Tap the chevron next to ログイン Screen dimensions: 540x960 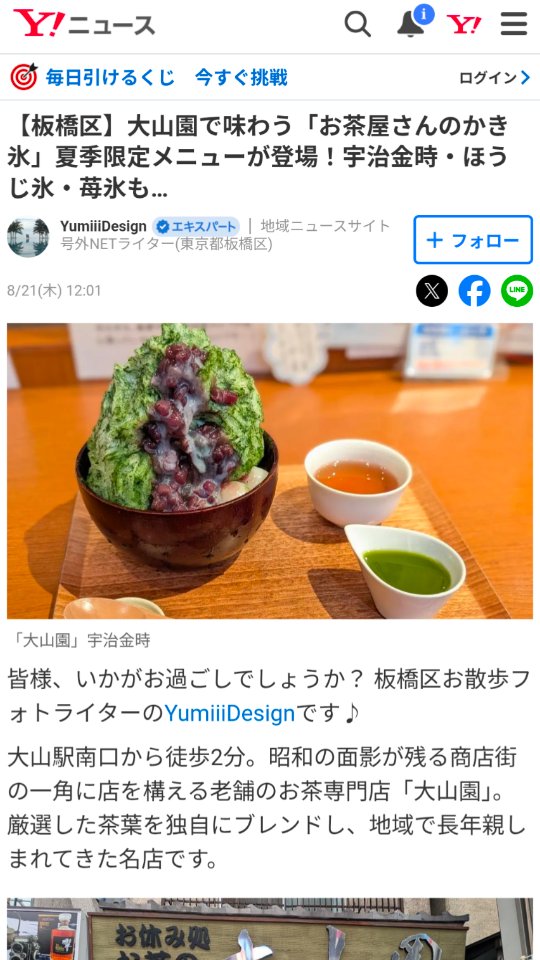pos(525,78)
